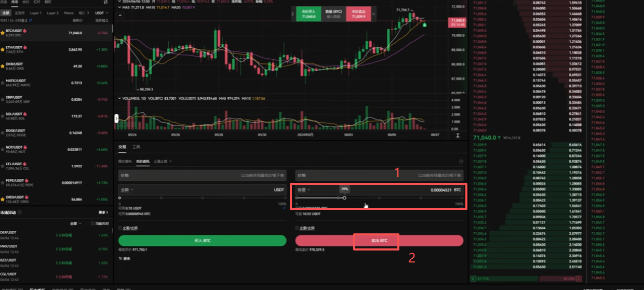Star the PEPE/USDT pair
The image size is (644, 290).
tap(3, 182)
